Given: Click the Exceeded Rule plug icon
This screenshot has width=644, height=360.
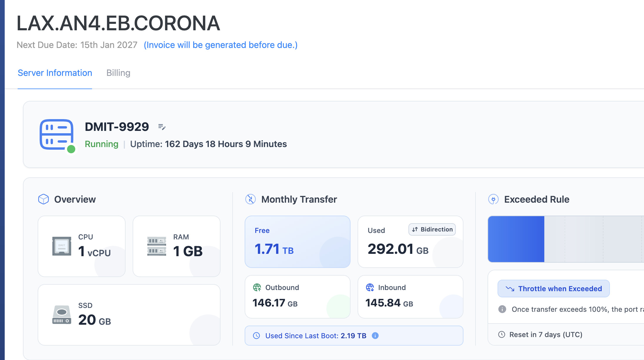Looking at the screenshot, I should point(493,199).
